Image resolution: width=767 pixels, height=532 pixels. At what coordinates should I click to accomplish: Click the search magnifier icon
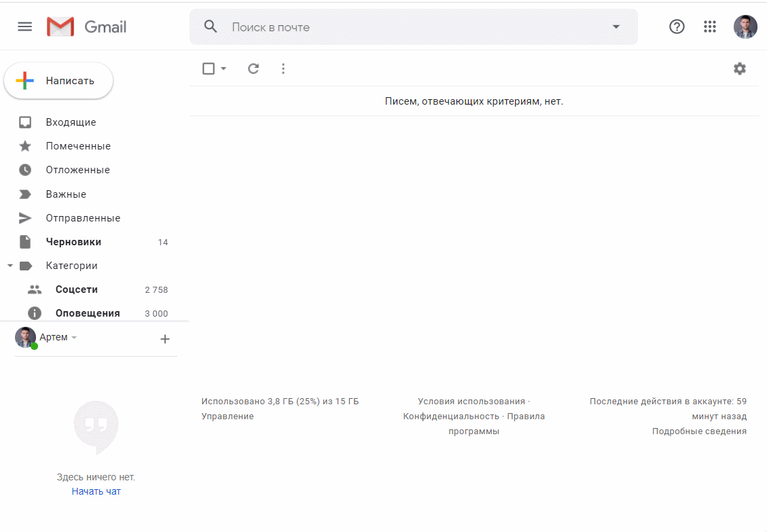coord(211,26)
